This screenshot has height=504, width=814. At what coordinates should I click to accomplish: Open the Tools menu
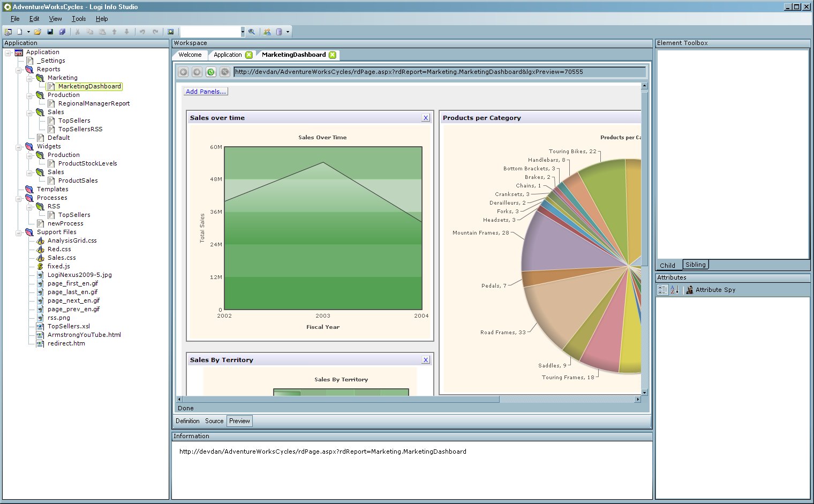click(79, 19)
